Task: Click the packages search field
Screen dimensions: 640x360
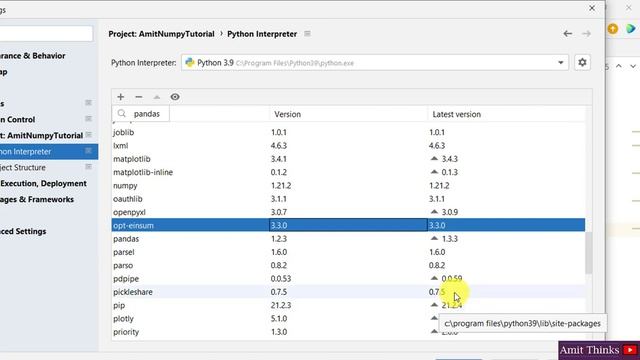Action: click(141, 114)
